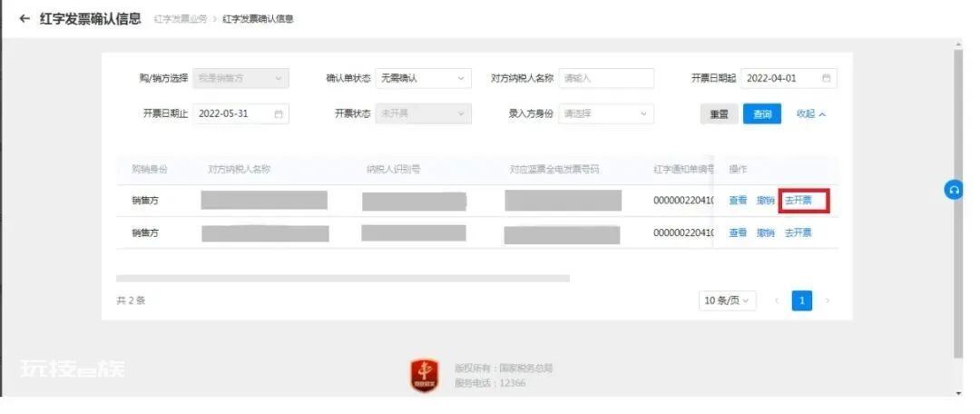980x414 pixels.
Task: Open the 10条/页 page size selector
Action: [x=727, y=301]
